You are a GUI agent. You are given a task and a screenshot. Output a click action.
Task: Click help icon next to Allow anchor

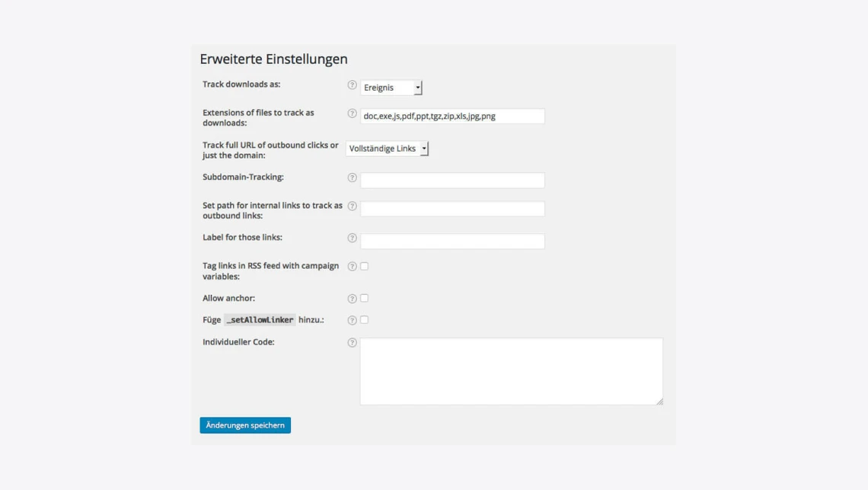pos(352,299)
